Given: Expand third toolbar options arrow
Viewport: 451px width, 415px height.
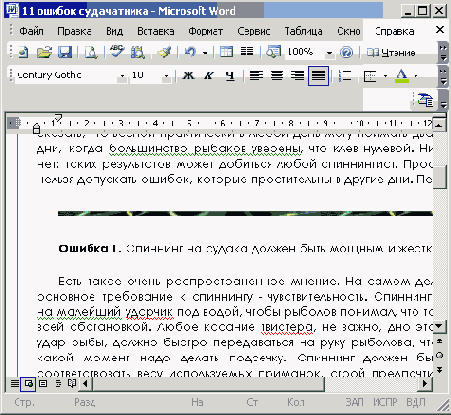Looking at the screenshot, I should [x=443, y=100].
